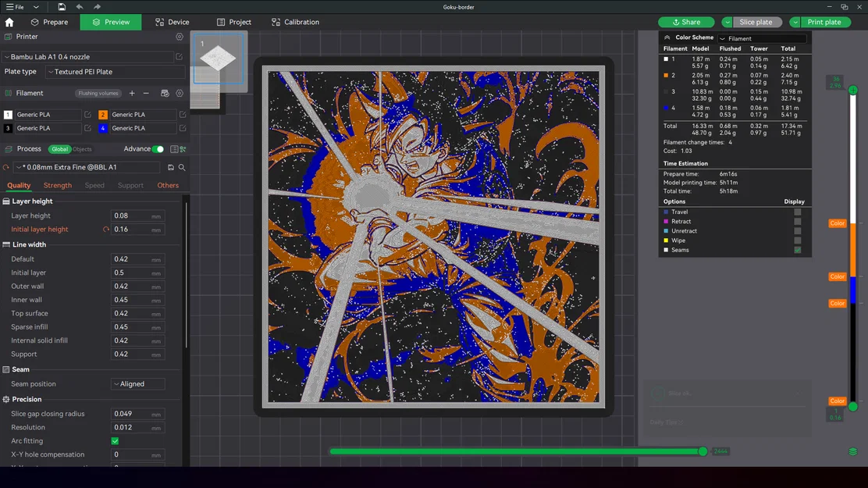Open Color Scheme Filament dropdown
The height and width of the screenshot is (488, 868).
(763, 38)
